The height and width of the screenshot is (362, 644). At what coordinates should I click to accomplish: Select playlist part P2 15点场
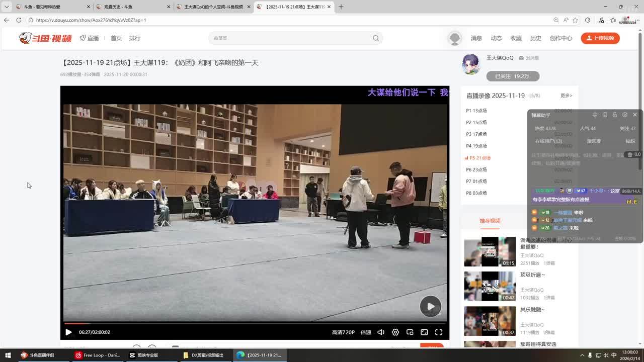pyautogui.click(x=476, y=122)
